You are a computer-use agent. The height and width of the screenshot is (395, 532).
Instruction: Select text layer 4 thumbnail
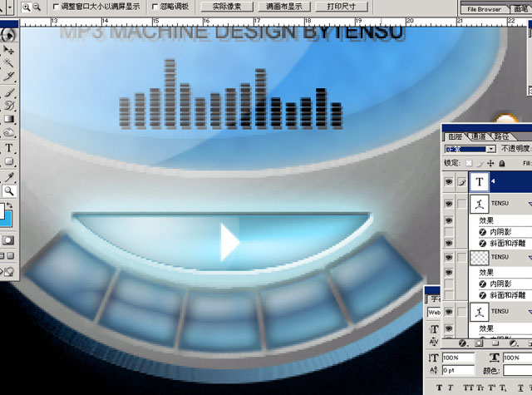[x=479, y=182]
